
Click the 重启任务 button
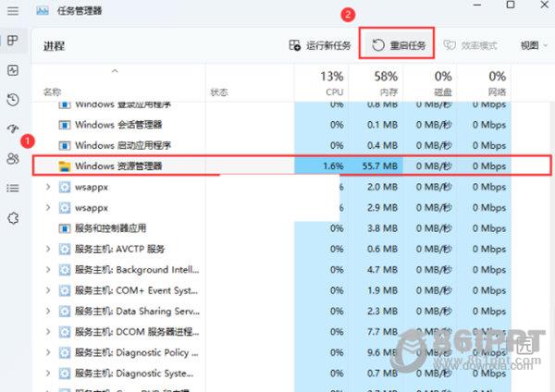coord(398,45)
